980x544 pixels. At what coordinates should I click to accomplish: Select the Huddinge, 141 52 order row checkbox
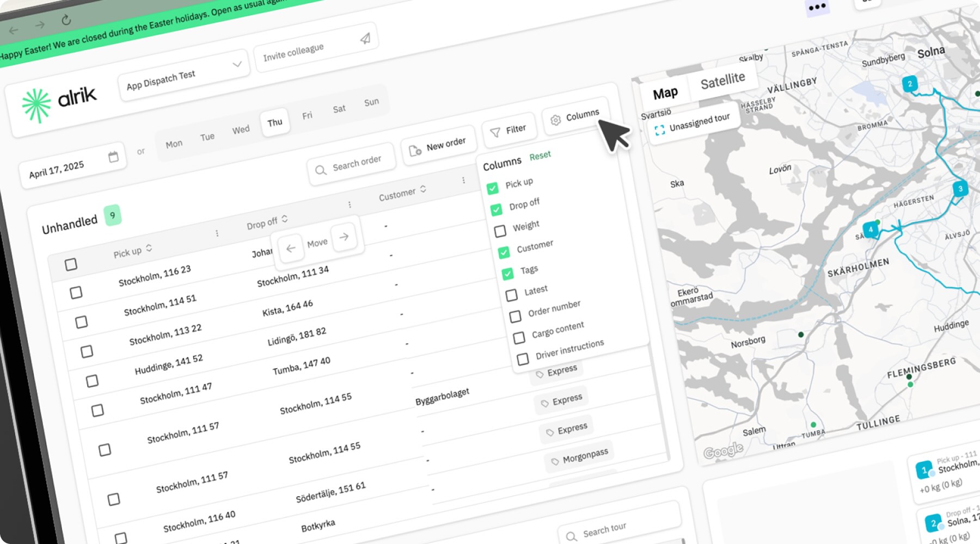point(92,381)
